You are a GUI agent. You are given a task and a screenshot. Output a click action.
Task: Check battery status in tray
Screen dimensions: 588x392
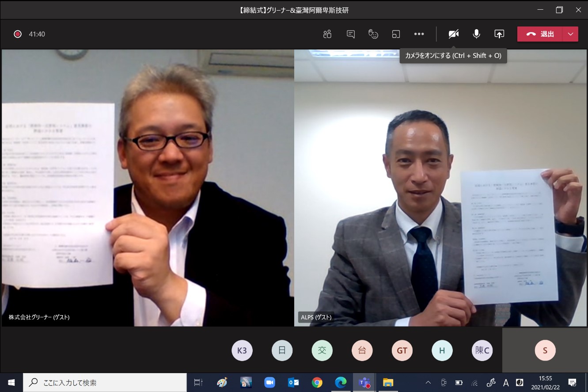pyautogui.click(x=459, y=382)
